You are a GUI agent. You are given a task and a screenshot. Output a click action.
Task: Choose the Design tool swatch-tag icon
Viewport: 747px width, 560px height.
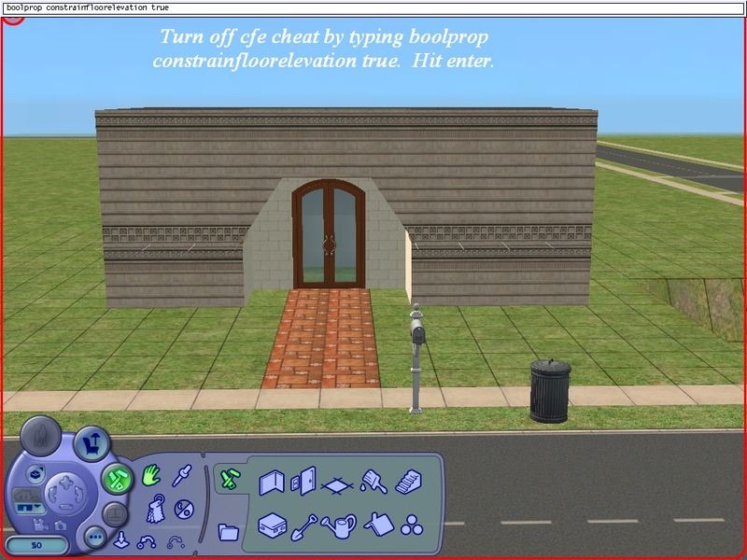click(156, 509)
